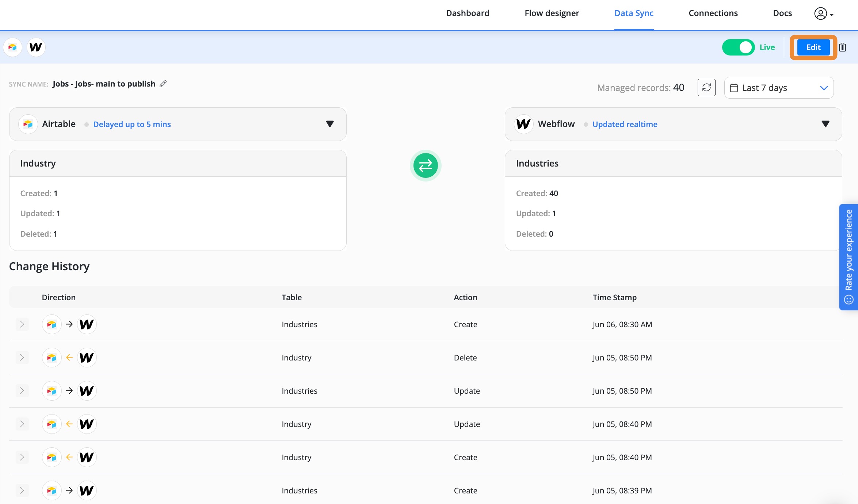Click Webflow icon in Industry Create 08:40 PM row
The image size is (858, 504).
coord(87,457)
